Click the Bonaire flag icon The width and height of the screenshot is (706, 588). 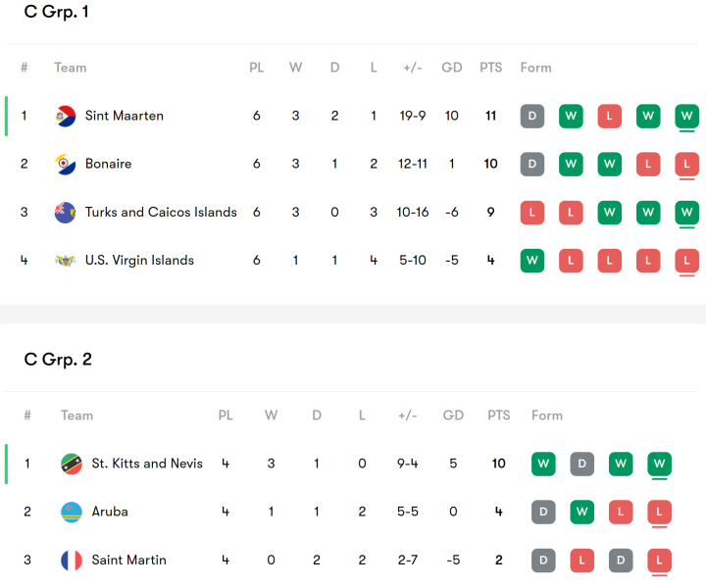pyautogui.click(x=66, y=164)
